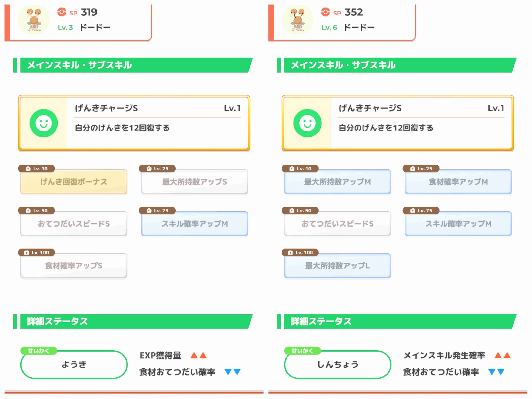The width and height of the screenshot is (532, 399).
Task: Select the 最大所持数アップS sub skill
Action: (194, 182)
